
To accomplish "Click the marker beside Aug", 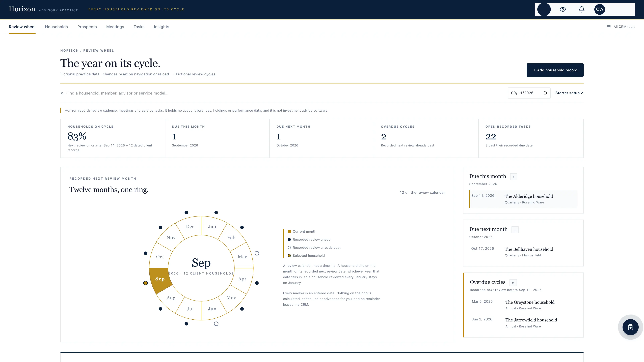I will coord(160,309).
